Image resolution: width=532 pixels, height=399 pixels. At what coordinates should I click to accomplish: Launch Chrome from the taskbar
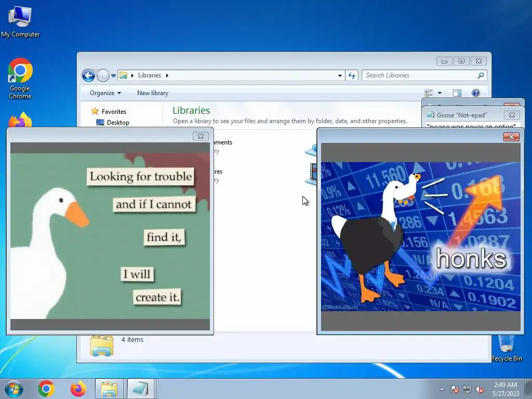(46, 389)
